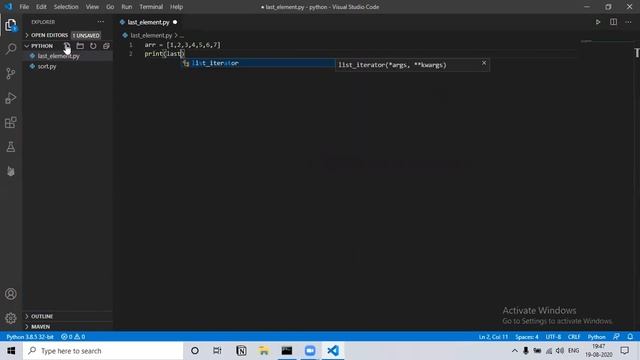The image size is (640, 360).
Task: Select the last_element.py editor tab
Action: 149,22
